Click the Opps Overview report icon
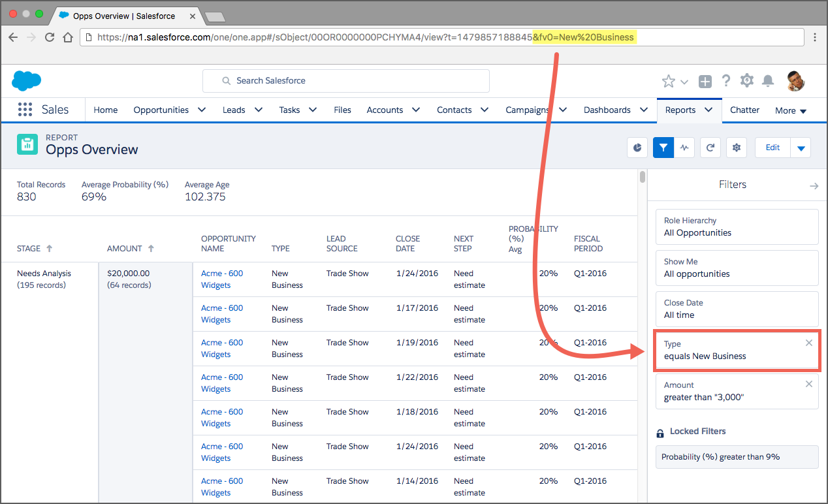This screenshot has width=828, height=504. (x=27, y=145)
